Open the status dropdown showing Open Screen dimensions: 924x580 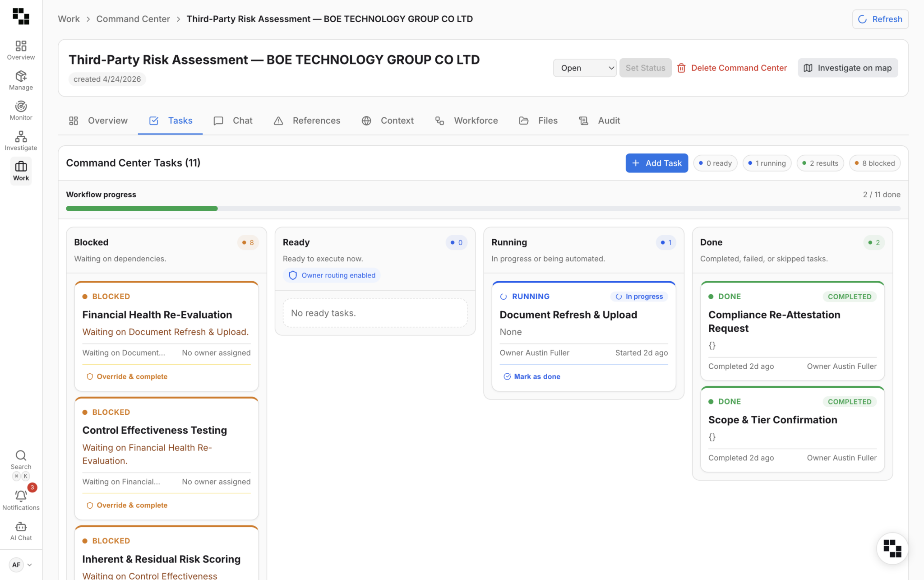[585, 68]
